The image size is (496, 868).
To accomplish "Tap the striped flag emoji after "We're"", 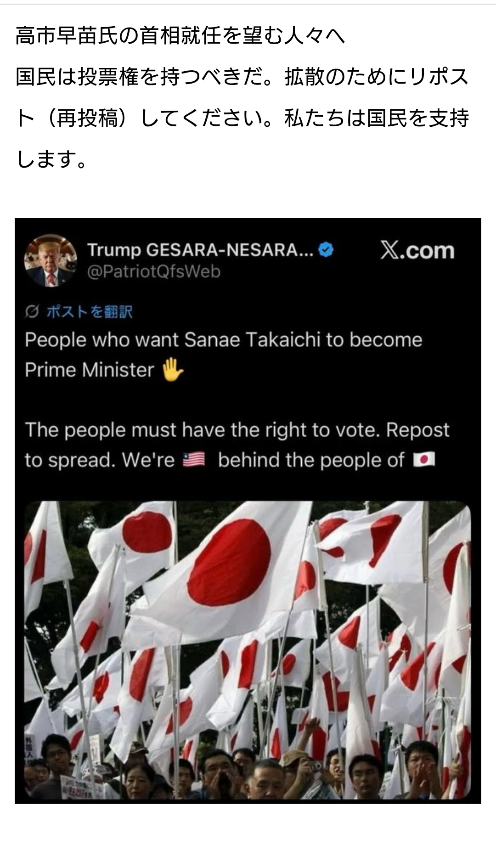I will [x=194, y=460].
